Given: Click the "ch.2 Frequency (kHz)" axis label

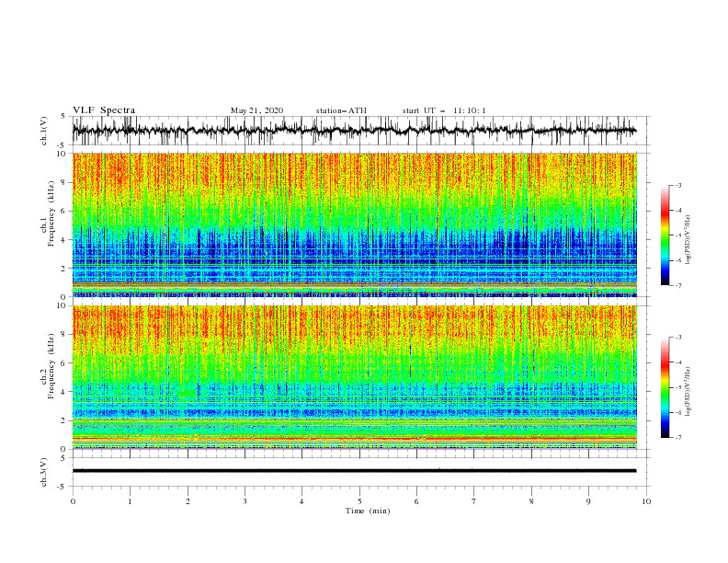Looking at the screenshot, I should click(46, 365).
